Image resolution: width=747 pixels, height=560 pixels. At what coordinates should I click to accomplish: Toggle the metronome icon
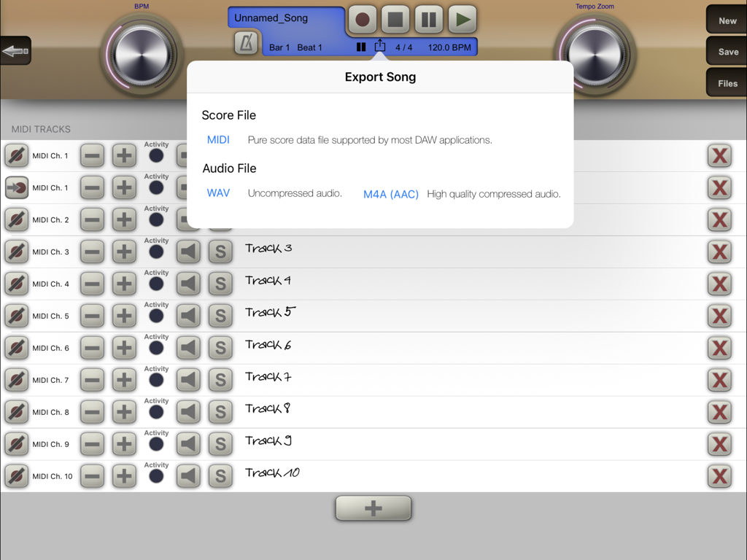(247, 44)
